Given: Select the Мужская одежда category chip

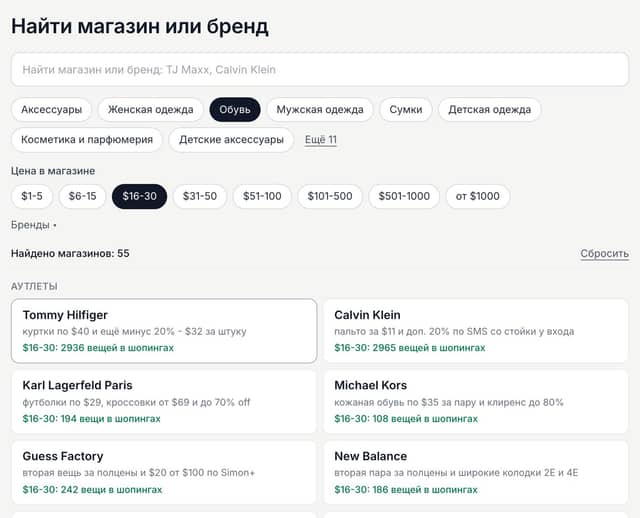Looking at the screenshot, I should 320,109.
